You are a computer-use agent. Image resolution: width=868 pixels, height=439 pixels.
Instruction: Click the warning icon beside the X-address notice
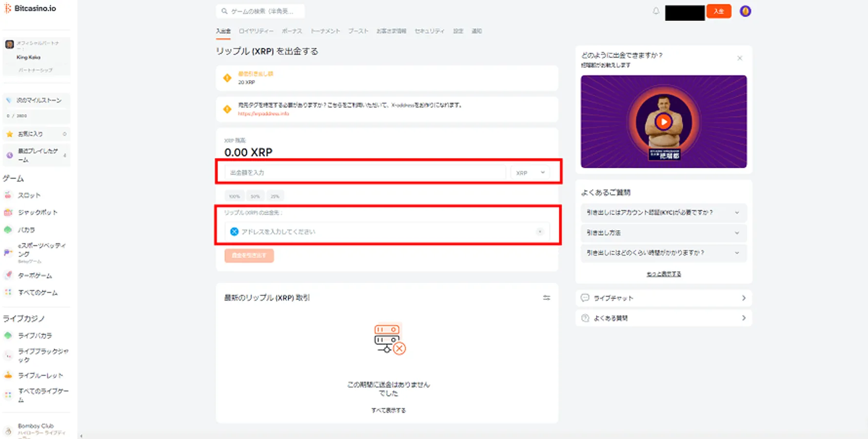[x=227, y=109]
